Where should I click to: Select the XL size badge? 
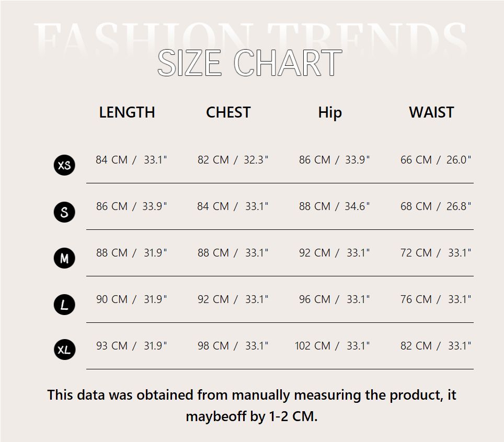64,350
